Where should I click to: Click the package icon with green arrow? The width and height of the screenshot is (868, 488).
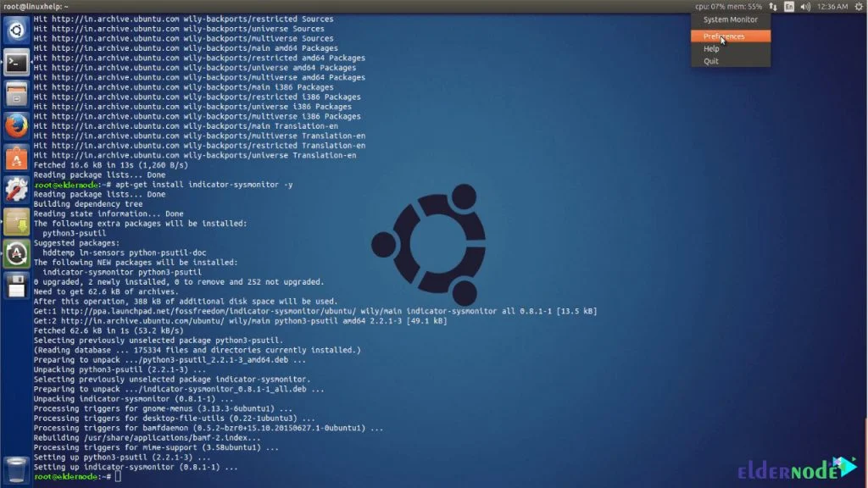pos(16,221)
